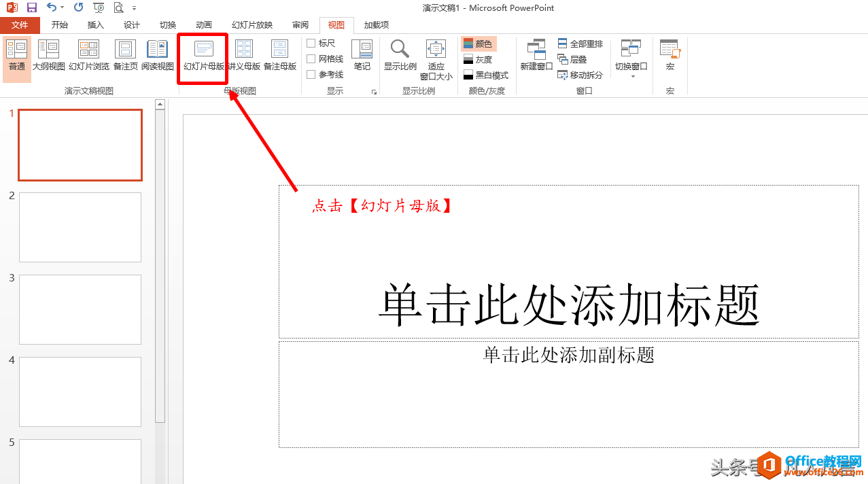Viewport: 868px width, 484px height.
Task: Open the Quick Access Toolbar customize dropdown
Action: 135,8
